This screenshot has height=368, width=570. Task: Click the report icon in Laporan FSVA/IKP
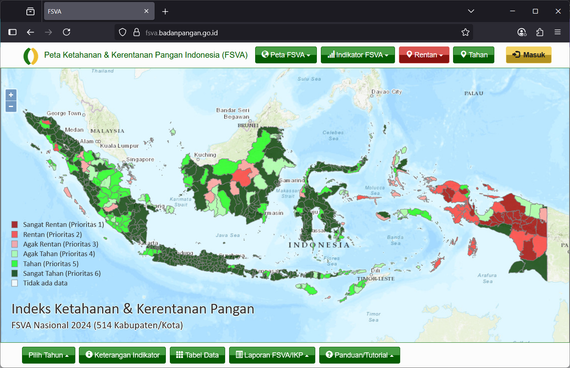click(239, 355)
